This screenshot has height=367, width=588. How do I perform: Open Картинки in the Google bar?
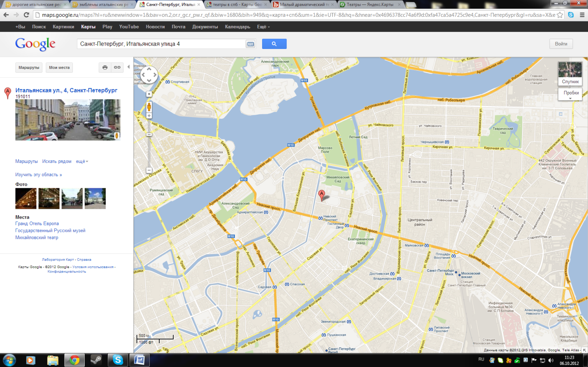pyautogui.click(x=63, y=27)
